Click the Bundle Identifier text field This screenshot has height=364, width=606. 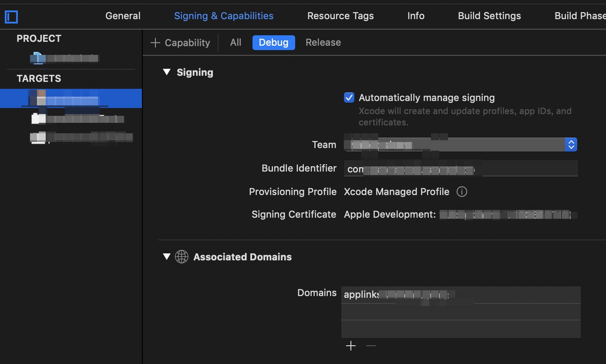coord(461,169)
